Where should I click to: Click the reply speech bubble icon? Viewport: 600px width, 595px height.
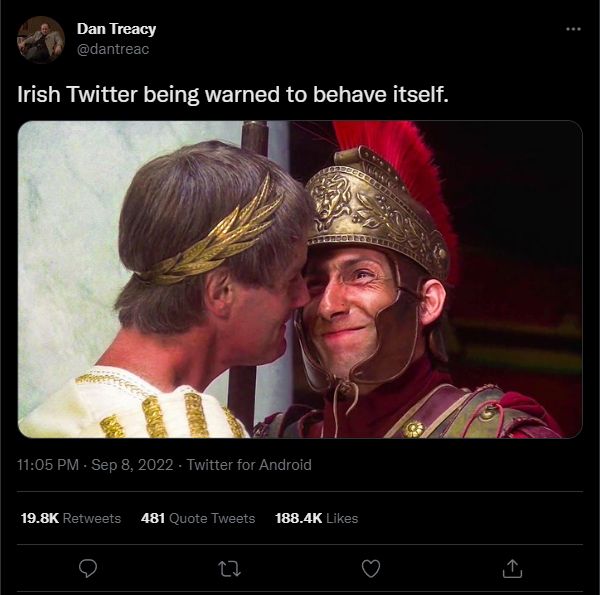click(89, 567)
